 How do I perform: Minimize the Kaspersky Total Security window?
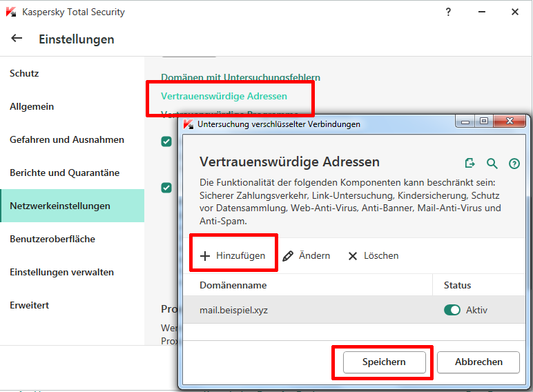pyautogui.click(x=482, y=12)
